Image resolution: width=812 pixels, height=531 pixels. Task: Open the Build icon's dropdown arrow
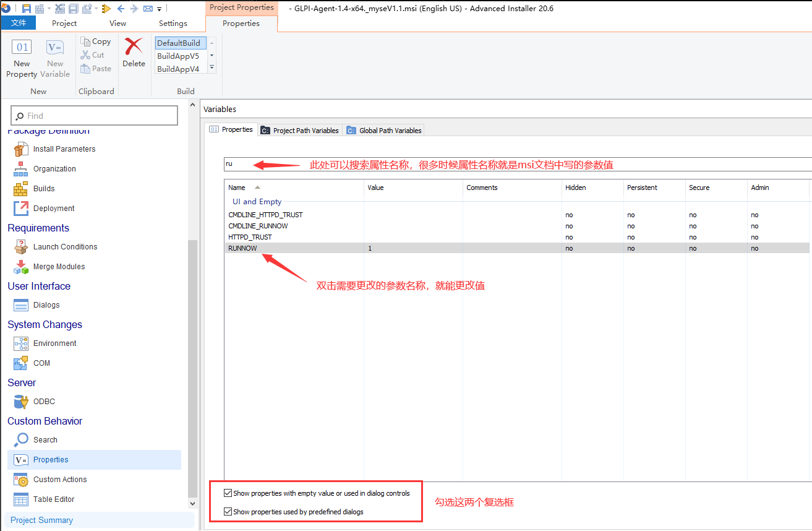coord(48,9)
